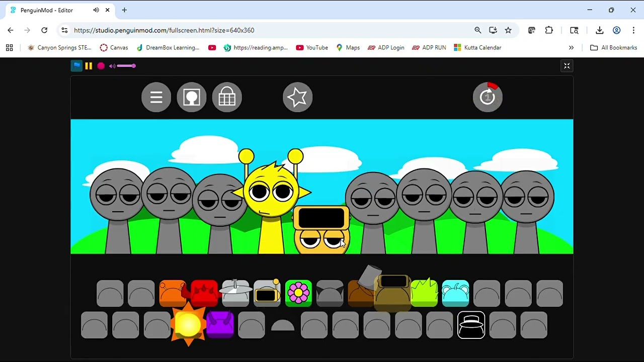Select the silver cymbal sound icon
Viewport: 644px width, 362px height.
pos(235,294)
